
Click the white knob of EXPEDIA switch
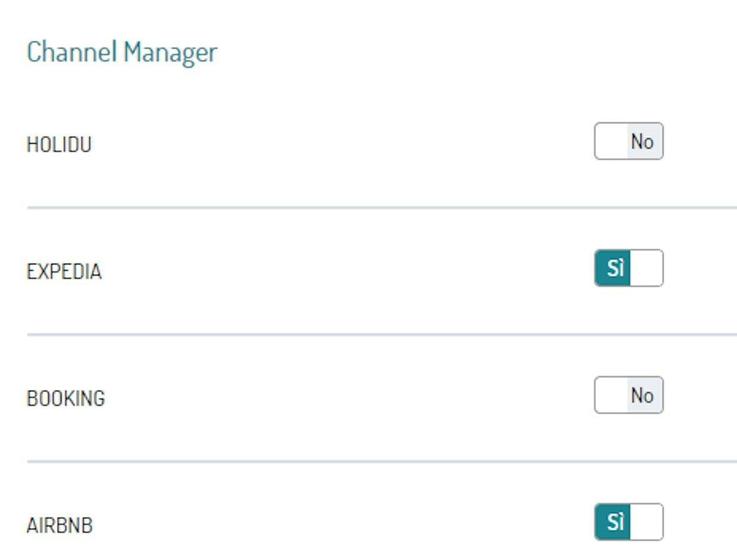point(646,268)
